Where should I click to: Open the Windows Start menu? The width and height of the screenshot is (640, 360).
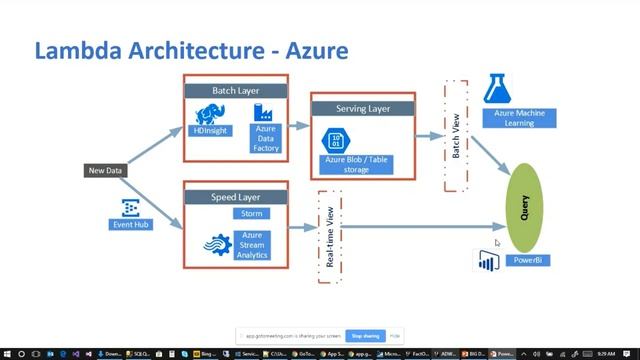(7, 354)
